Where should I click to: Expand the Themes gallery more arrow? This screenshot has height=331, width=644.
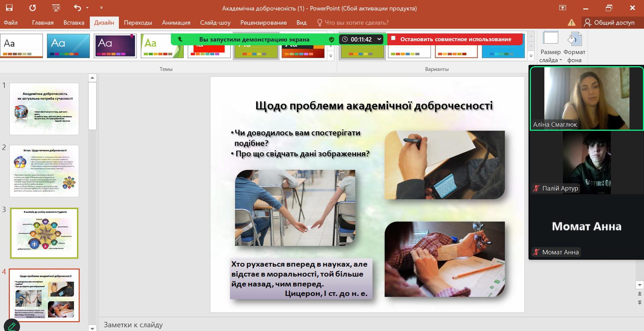pos(331,56)
